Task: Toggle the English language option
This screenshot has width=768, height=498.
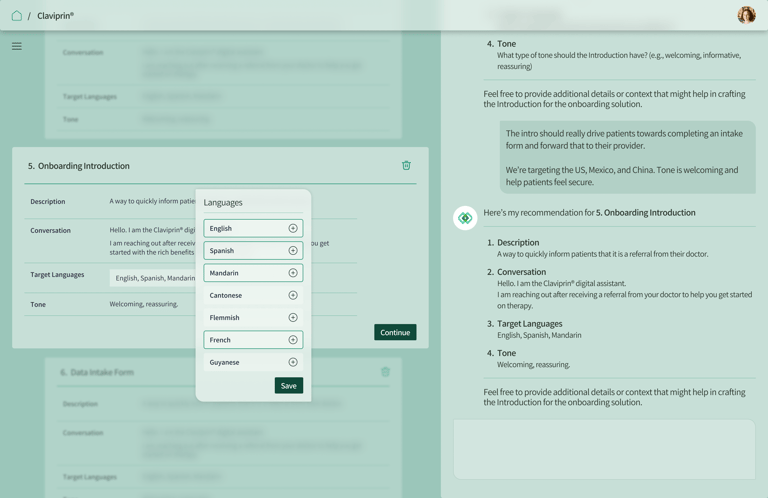Action: pos(253,228)
